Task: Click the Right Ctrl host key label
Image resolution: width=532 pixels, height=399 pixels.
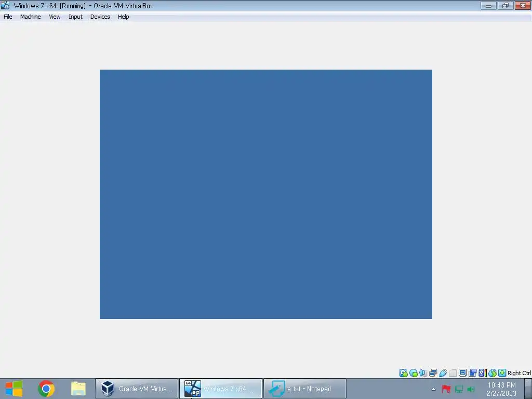Action: (x=519, y=373)
